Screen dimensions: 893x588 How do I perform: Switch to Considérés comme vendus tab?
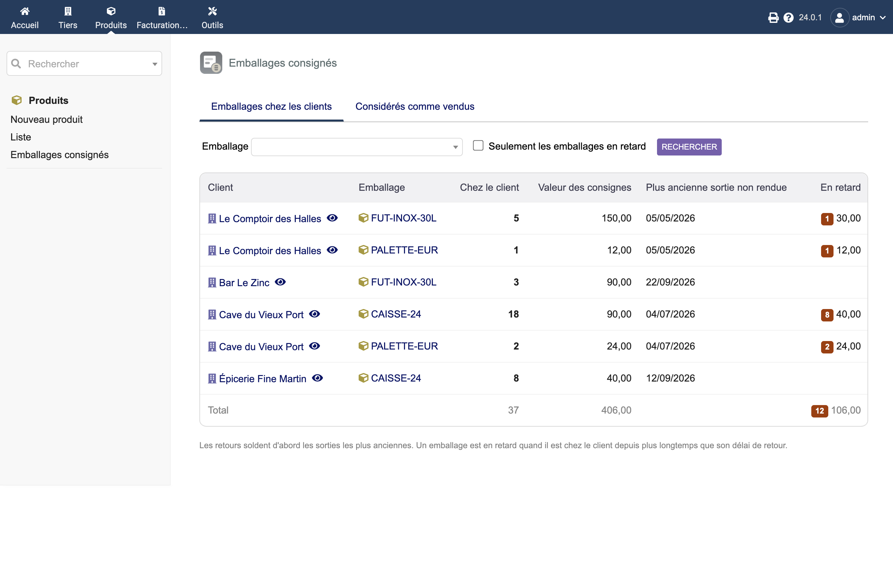tap(414, 106)
